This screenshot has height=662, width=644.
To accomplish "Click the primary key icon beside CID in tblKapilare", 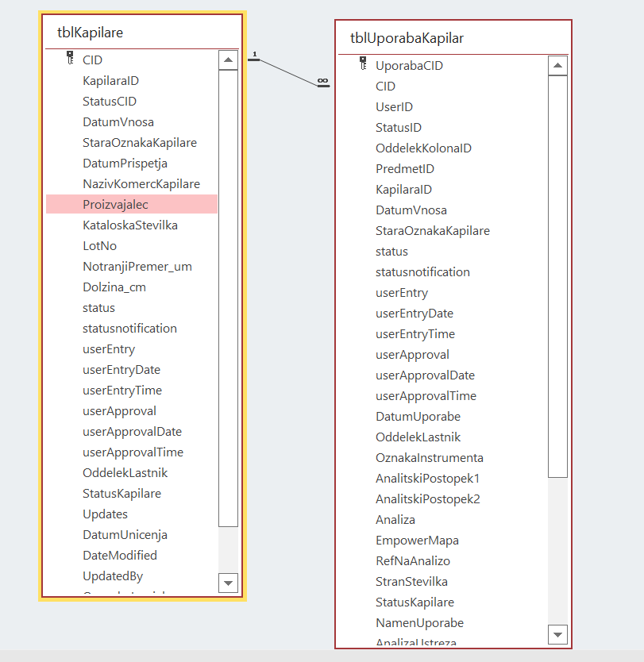I will pos(70,59).
